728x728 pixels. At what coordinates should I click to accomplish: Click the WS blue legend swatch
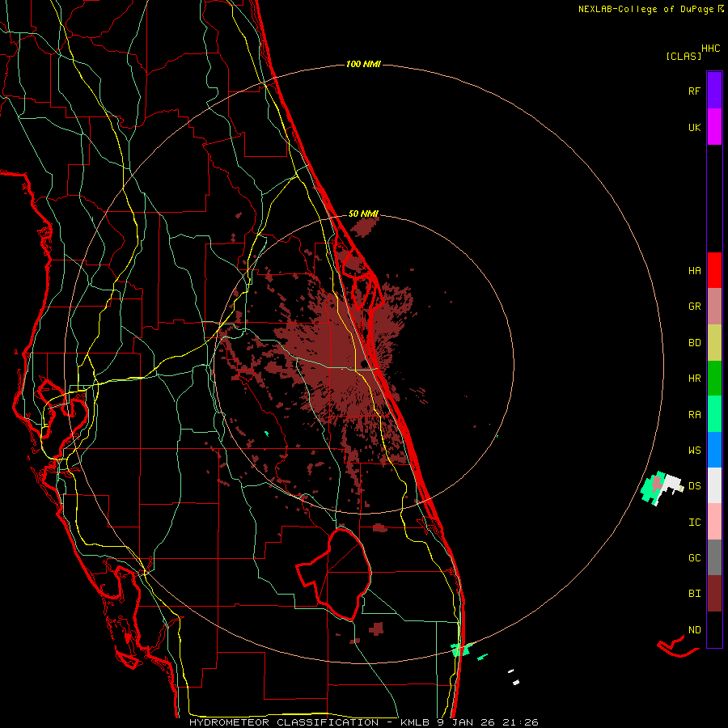[714, 450]
